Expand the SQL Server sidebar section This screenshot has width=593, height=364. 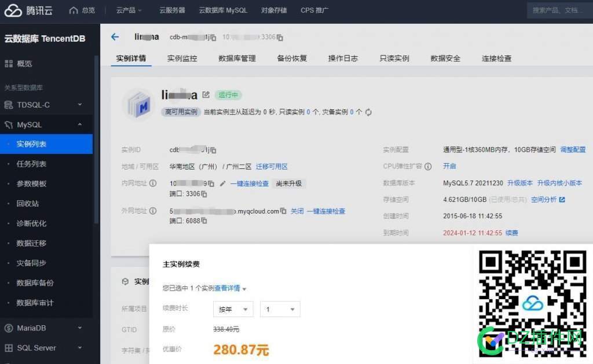[80, 347]
